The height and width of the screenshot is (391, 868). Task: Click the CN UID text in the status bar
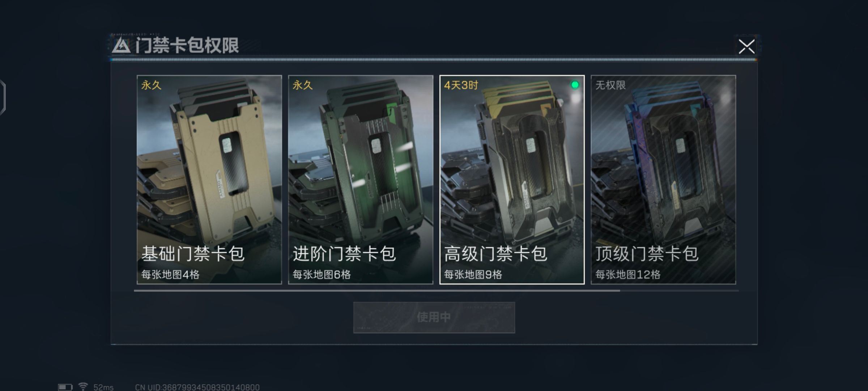197,387
